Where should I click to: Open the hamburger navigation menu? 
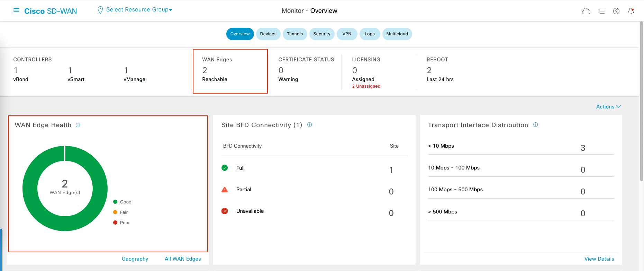tap(16, 10)
